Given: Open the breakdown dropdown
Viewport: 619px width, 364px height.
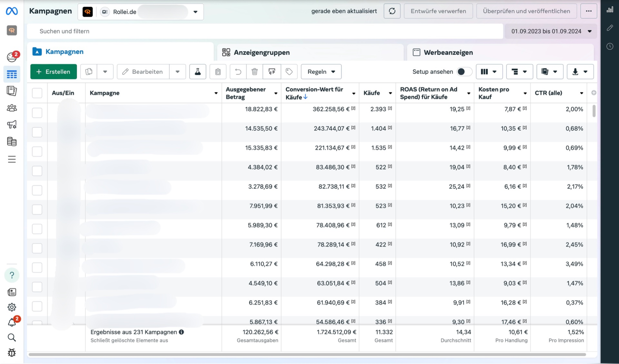Looking at the screenshot, I should pos(519,72).
